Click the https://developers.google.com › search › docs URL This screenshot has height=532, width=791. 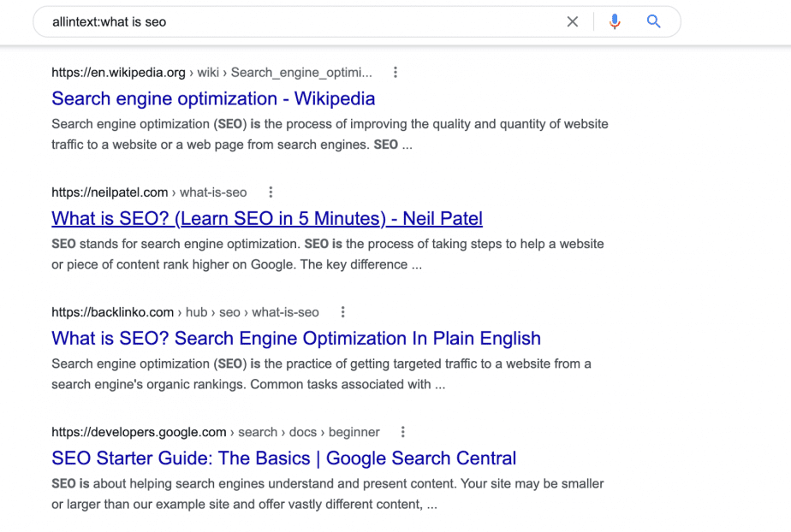click(216, 432)
